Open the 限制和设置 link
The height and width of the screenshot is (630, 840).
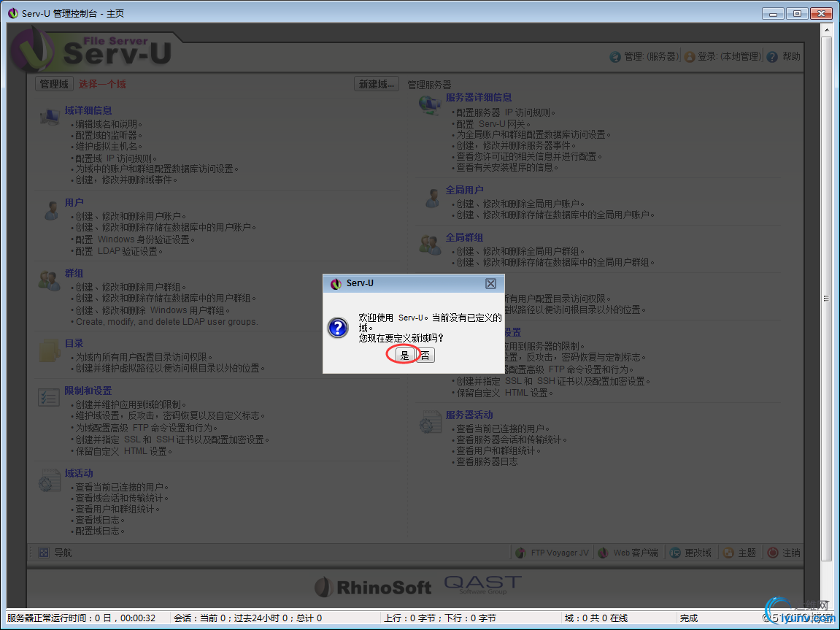tap(88, 391)
